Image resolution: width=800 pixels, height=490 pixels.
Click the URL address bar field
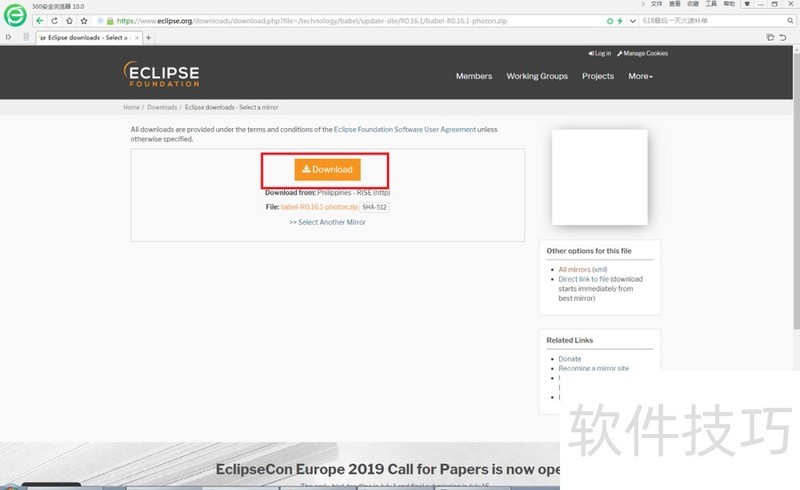tap(350, 20)
